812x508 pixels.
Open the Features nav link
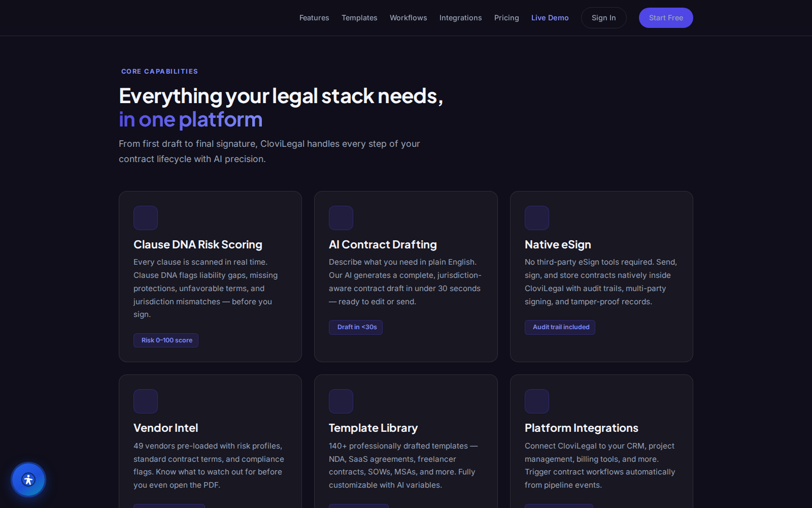coord(314,18)
